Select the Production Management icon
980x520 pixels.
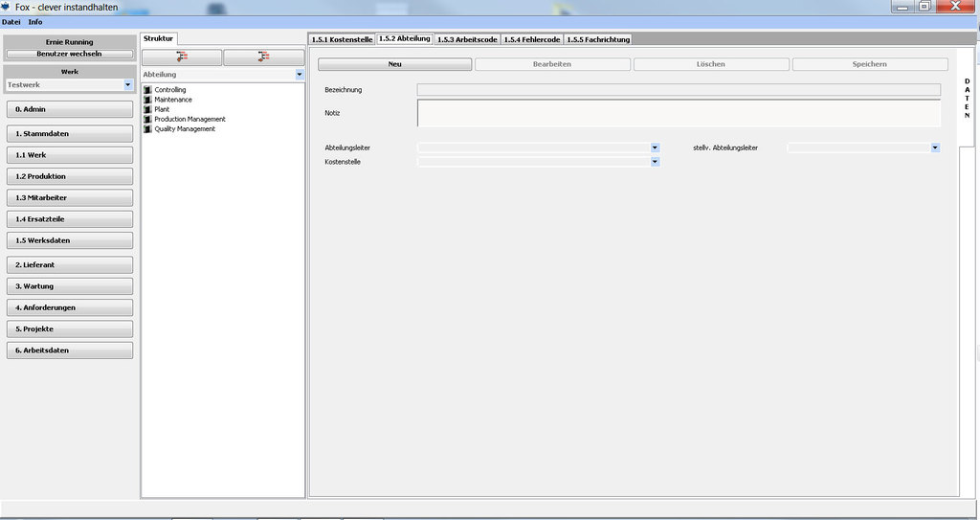pos(147,119)
